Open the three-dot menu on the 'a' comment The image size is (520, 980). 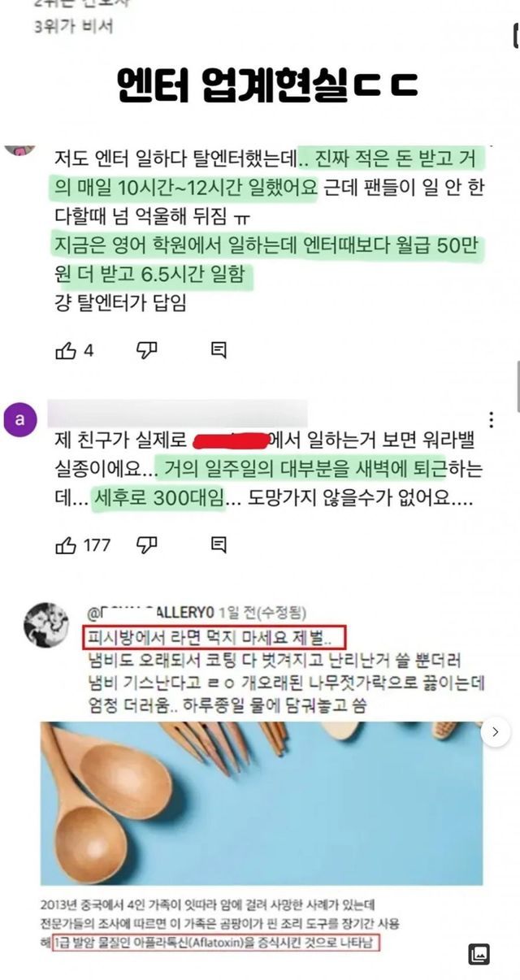point(491,419)
